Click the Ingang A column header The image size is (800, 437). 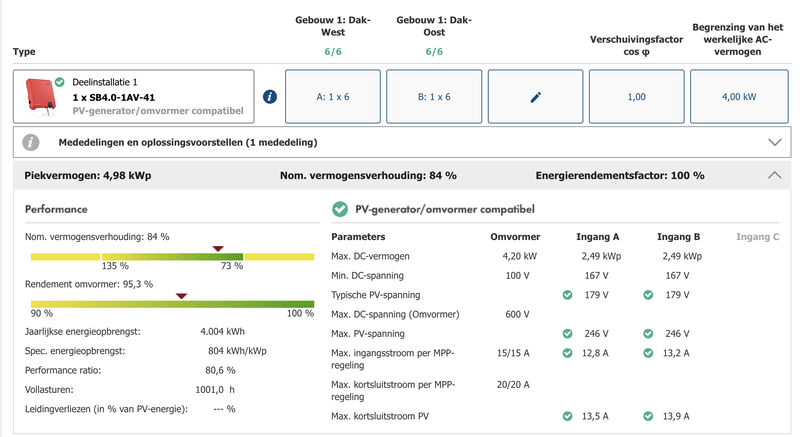pyautogui.click(x=597, y=237)
